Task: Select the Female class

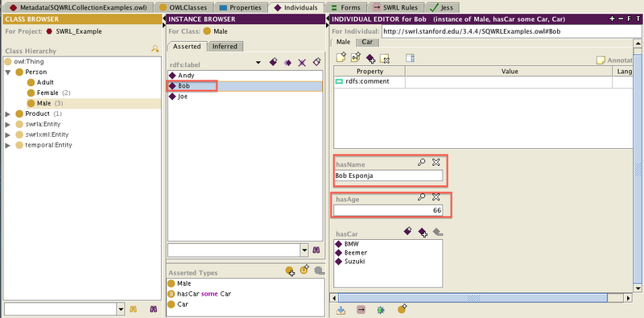Action: point(48,93)
